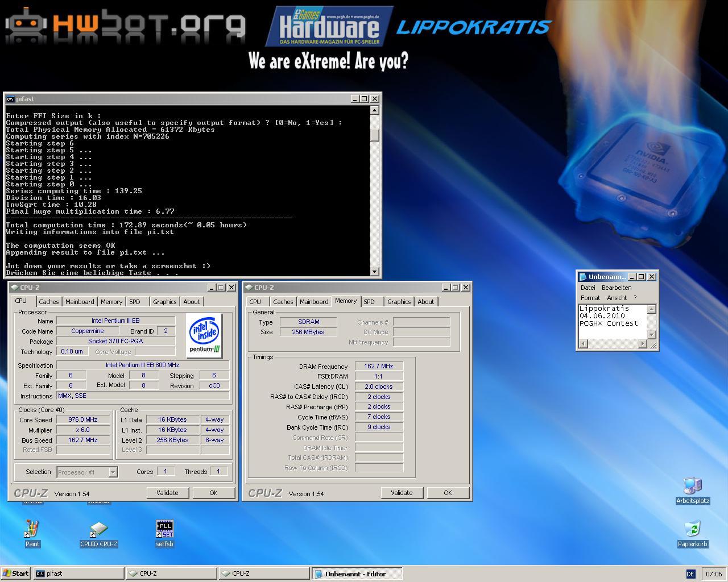
Task: Click Validate in the left CPU-Z window
Action: [167, 493]
